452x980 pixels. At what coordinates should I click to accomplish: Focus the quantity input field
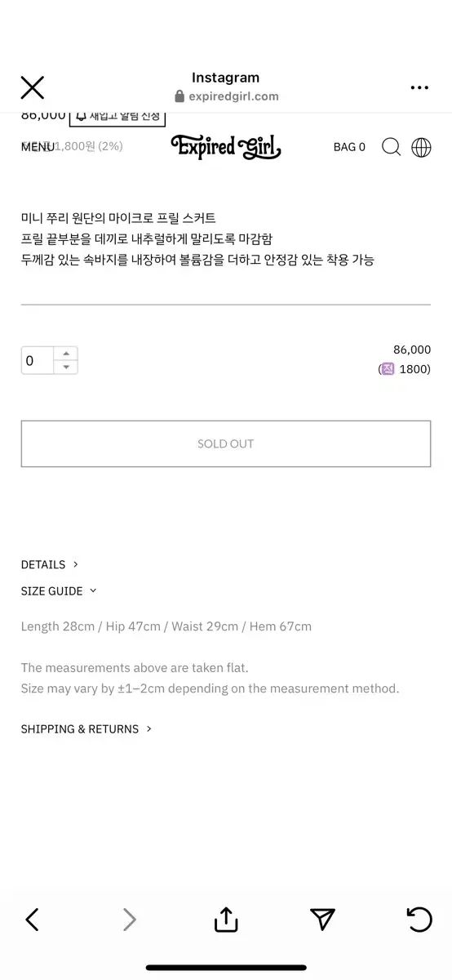(38, 360)
